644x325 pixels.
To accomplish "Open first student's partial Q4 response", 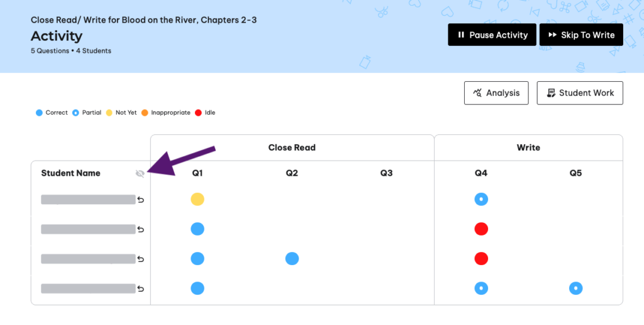I will click(x=481, y=199).
